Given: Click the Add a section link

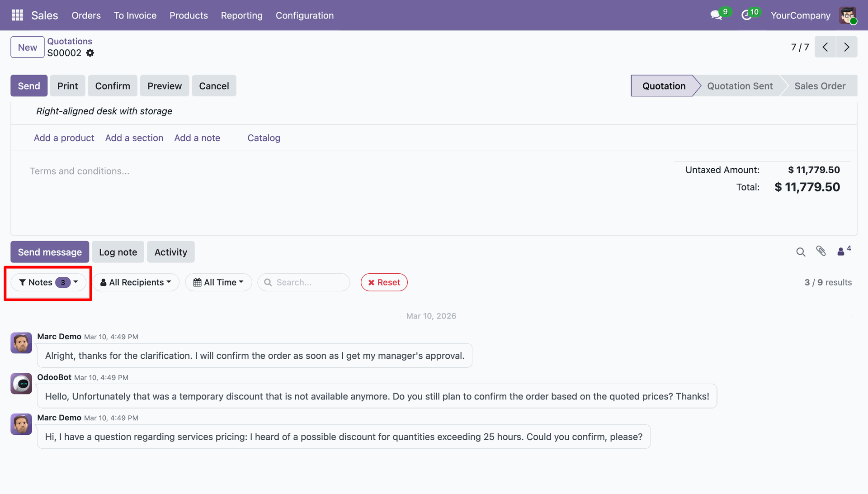Looking at the screenshot, I should coord(134,138).
